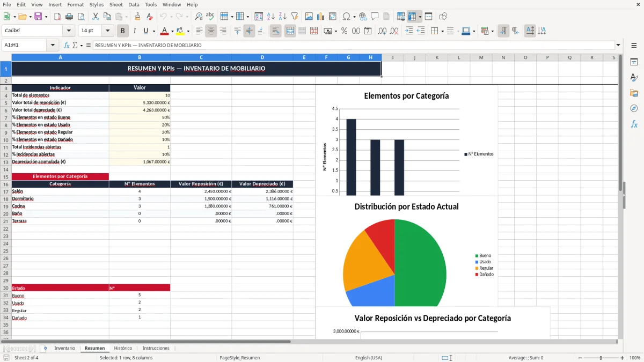Insert a chart icon
This screenshot has width=644, height=362.
click(x=321, y=17)
